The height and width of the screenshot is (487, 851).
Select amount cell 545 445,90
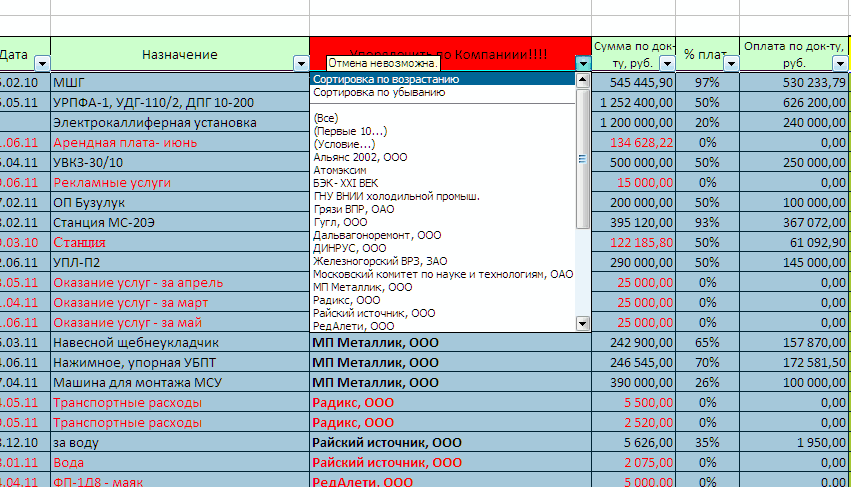point(633,83)
